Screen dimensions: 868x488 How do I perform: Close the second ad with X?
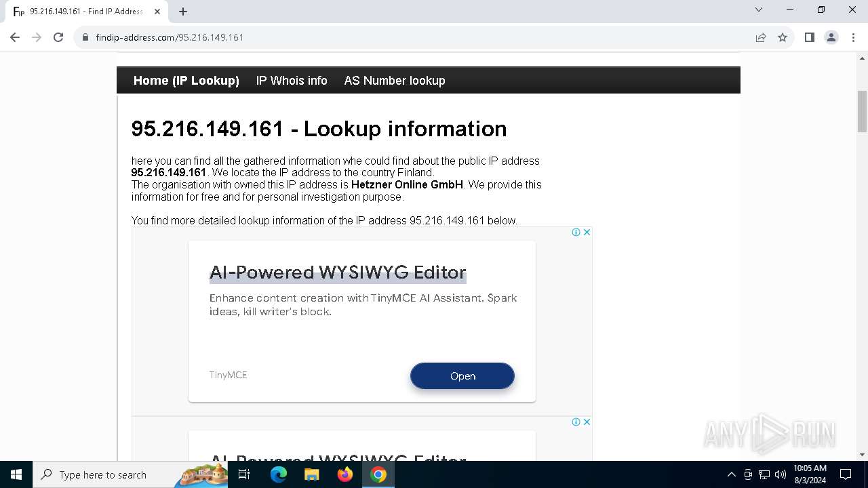(x=587, y=422)
